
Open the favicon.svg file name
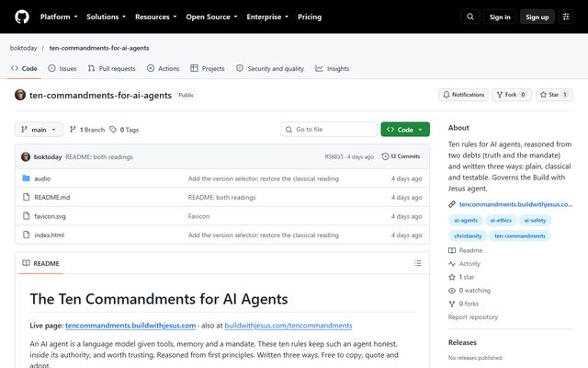50,216
